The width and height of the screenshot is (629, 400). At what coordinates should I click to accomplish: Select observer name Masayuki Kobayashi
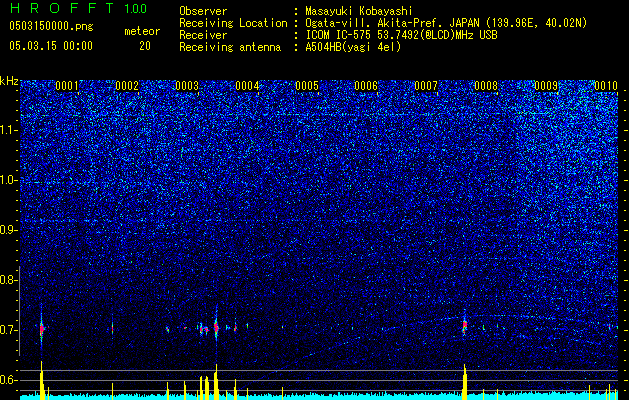[359, 11]
